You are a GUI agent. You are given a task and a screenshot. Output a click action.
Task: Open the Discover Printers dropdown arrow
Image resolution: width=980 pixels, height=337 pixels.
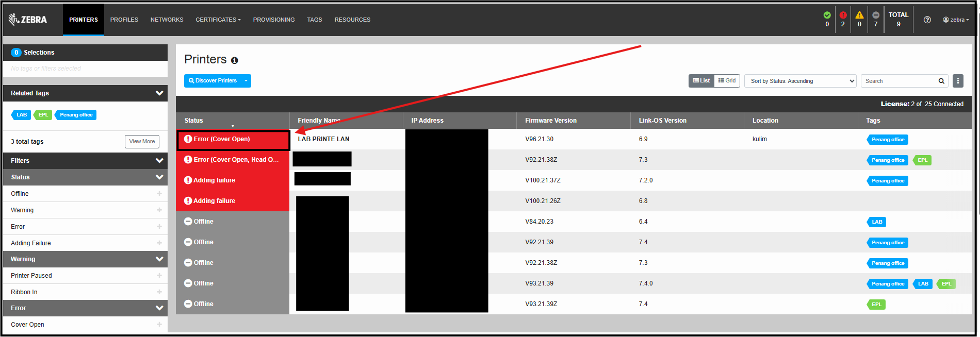[246, 81]
